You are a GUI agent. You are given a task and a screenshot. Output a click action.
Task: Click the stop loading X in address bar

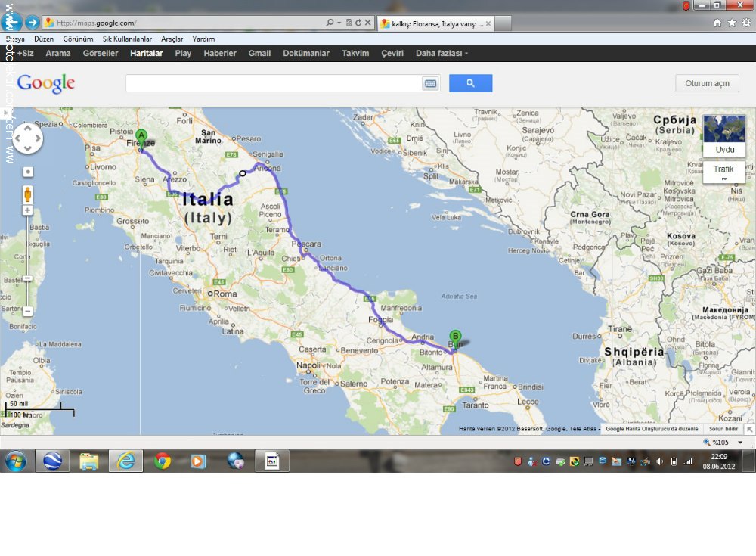coord(368,23)
